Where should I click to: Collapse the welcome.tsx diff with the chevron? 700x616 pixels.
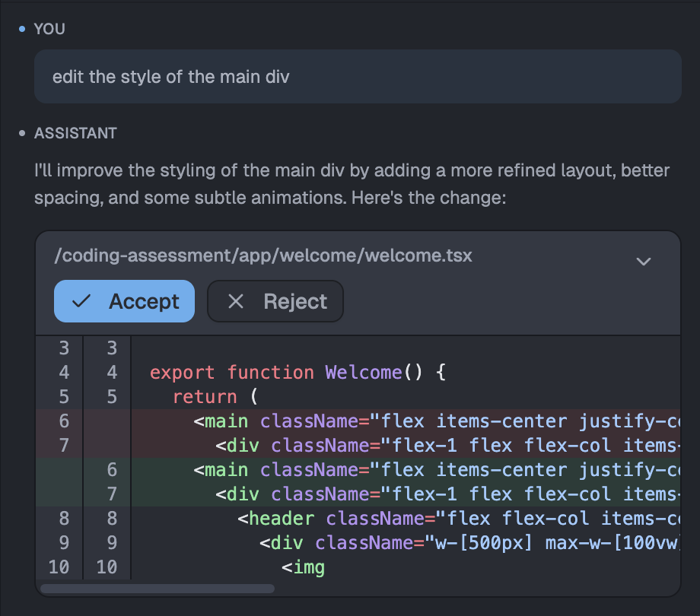[x=644, y=261]
